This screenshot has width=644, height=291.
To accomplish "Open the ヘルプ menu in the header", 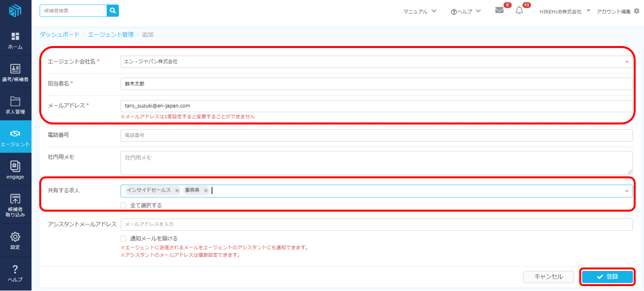I will point(465,11).
